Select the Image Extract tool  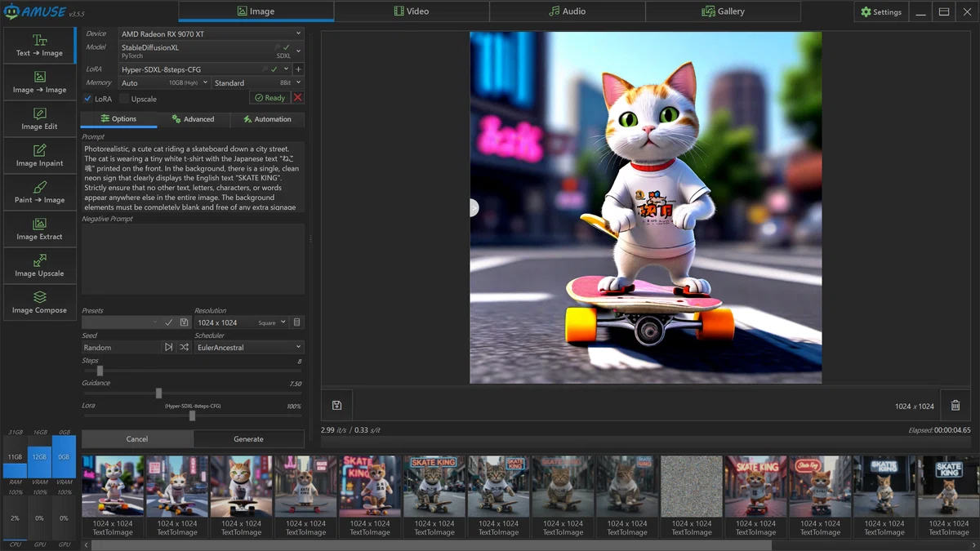39,229
